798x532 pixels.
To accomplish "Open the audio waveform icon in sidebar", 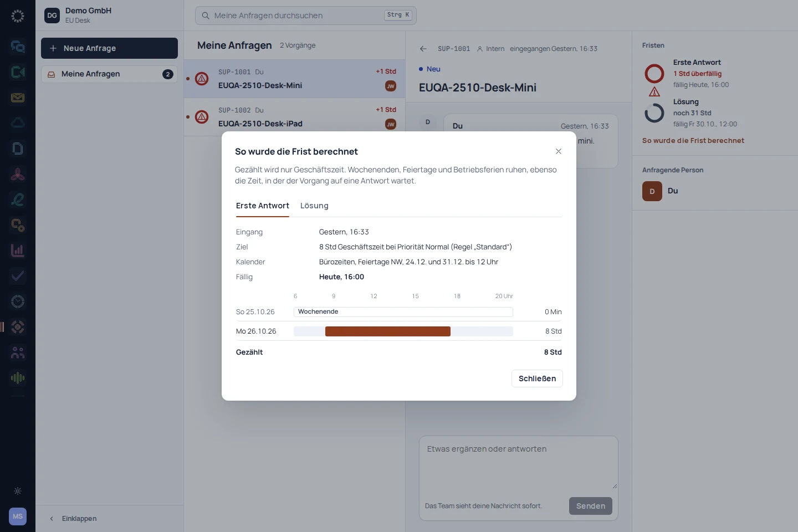I will pos(18,378).
